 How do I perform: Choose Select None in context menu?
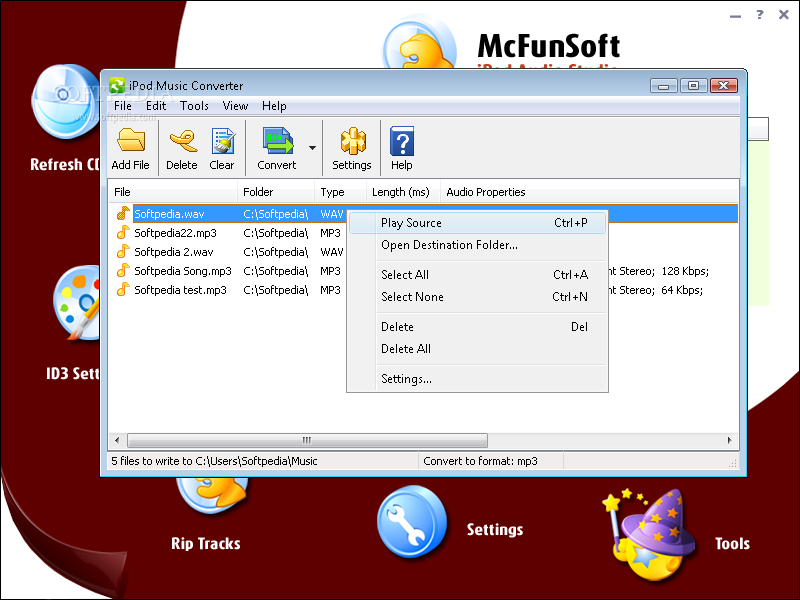pyautogui.click(x=478, y=297)
